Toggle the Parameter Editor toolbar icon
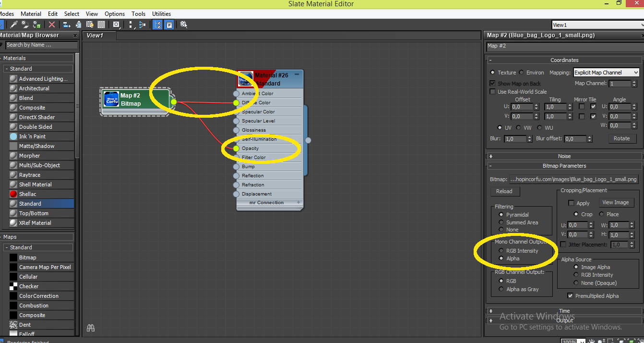The width and height of the screenshot is (644, 343). pyautogui.click(x=169, y=24)
